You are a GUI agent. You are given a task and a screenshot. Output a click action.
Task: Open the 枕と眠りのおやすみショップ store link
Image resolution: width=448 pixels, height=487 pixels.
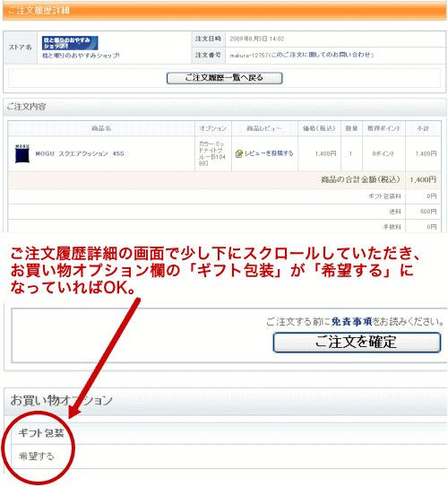pos(81,56)
